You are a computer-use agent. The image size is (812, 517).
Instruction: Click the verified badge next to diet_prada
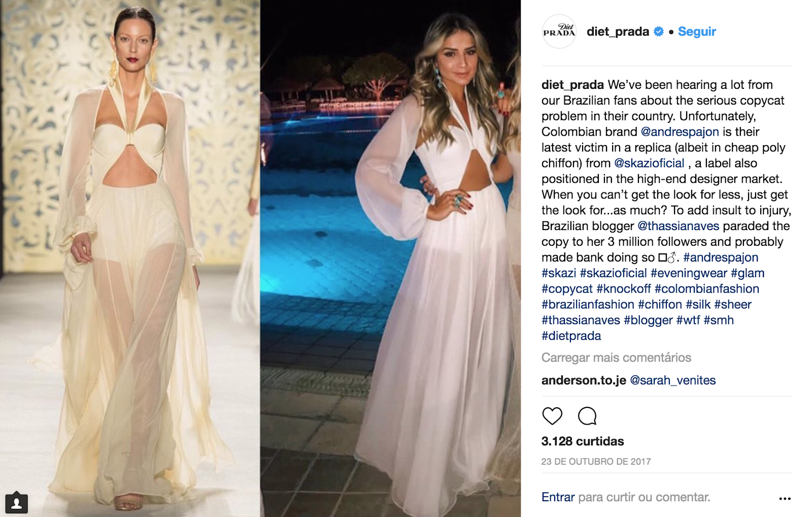tap(659, 31)
